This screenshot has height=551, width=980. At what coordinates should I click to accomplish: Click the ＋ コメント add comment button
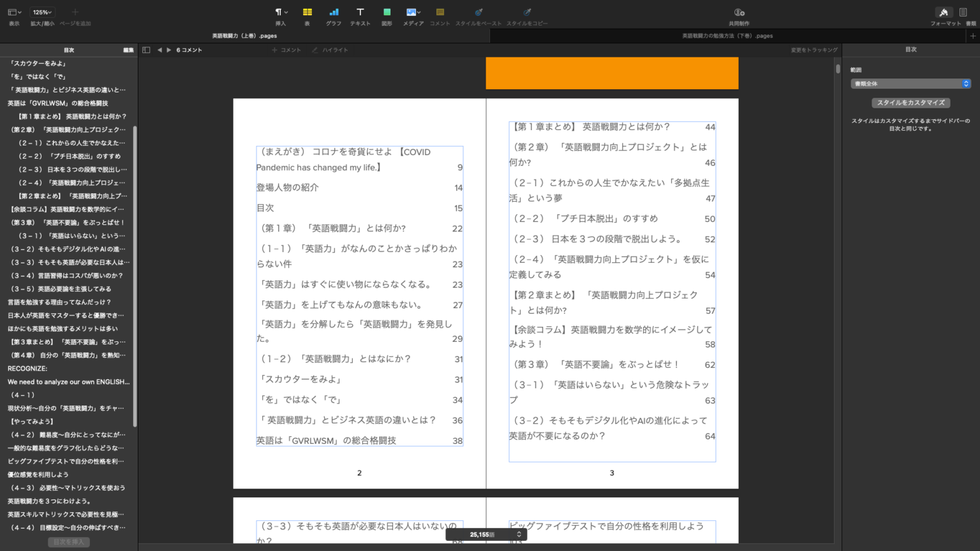coord(286,50)
